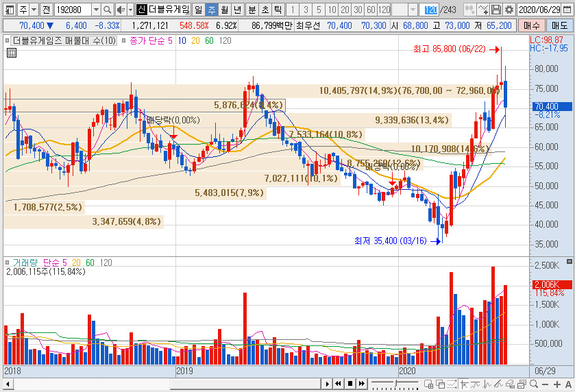Click the scrollbar right arrow
This screenshot has height=392, width=575.
[x=327, y=384]
